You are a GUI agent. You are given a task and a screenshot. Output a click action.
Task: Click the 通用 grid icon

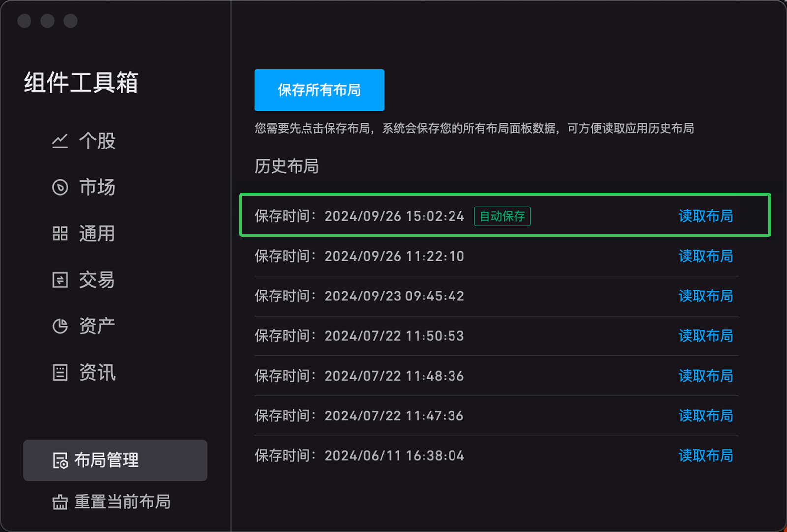coord(60,234)
